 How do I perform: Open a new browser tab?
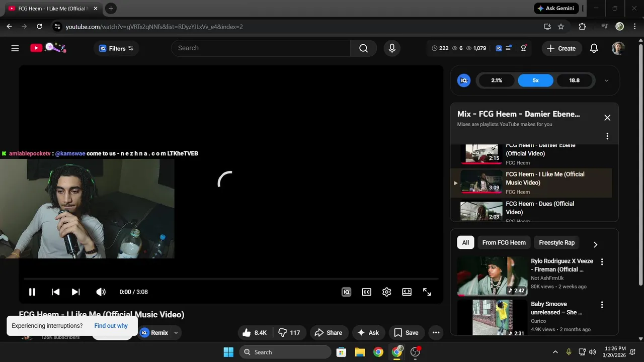tap(111, 8)
